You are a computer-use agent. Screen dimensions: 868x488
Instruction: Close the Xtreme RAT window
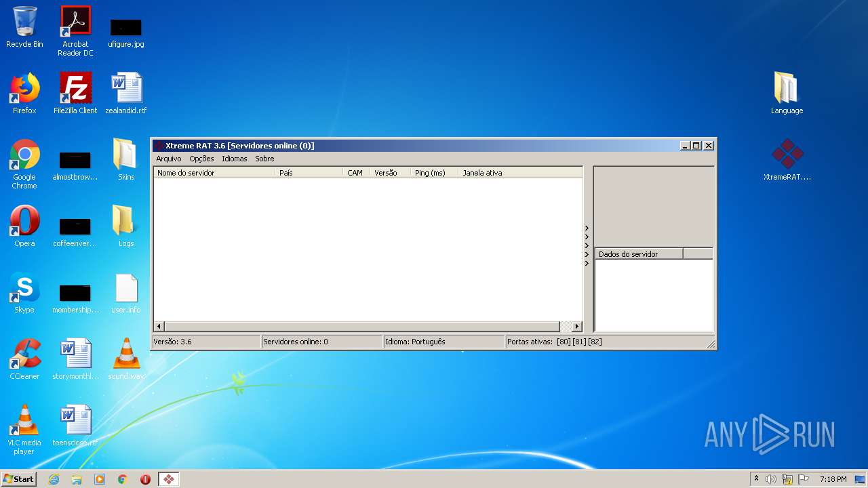pyautogui.click(x=709, y=146)
